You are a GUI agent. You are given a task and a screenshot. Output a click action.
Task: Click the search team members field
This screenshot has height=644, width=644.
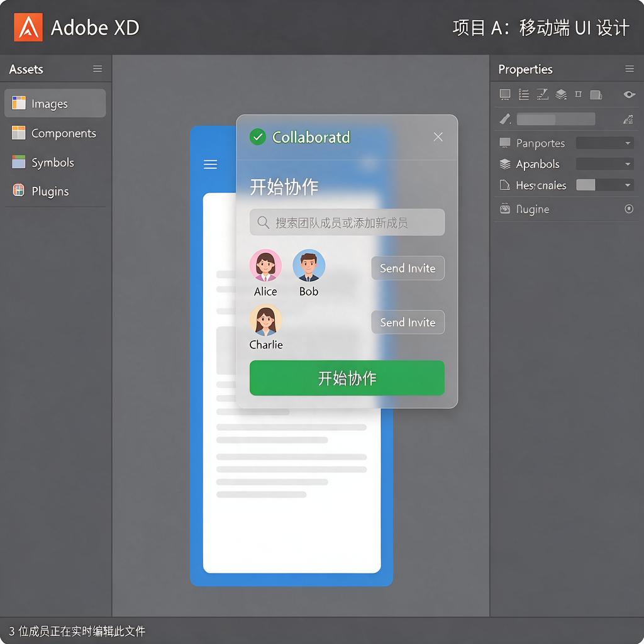[x=347, y=222]
